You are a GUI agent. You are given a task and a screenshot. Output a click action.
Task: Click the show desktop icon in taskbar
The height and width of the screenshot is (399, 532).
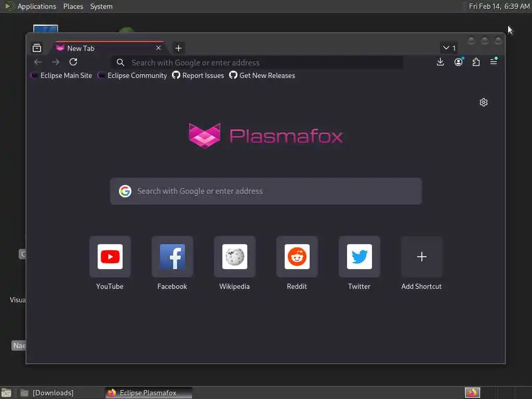click(6, 393)
